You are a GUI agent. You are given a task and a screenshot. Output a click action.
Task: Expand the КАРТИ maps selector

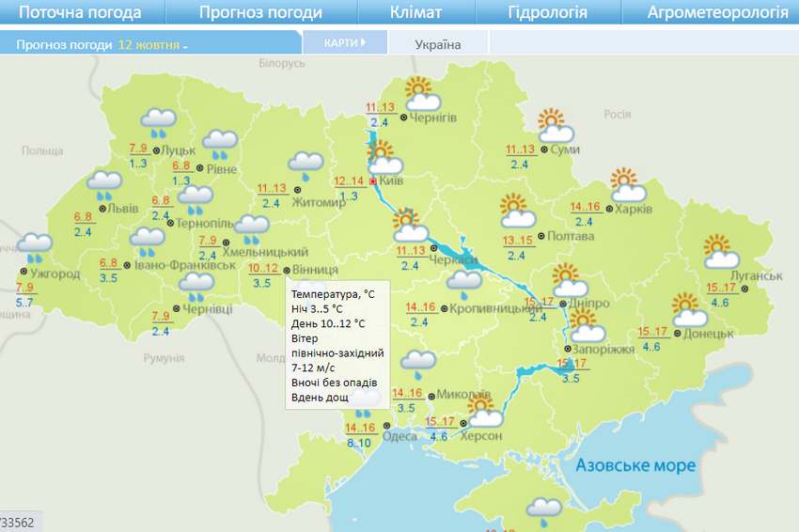(x=344, y=43)
